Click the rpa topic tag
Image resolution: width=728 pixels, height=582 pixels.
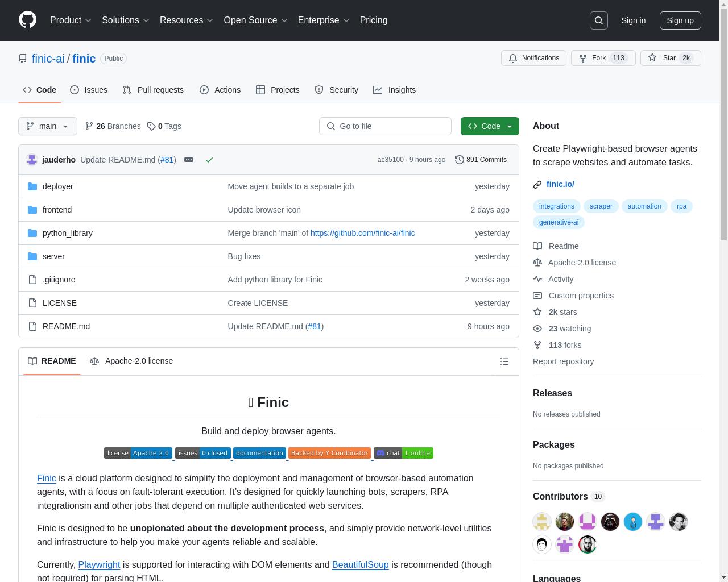[682, 206]
